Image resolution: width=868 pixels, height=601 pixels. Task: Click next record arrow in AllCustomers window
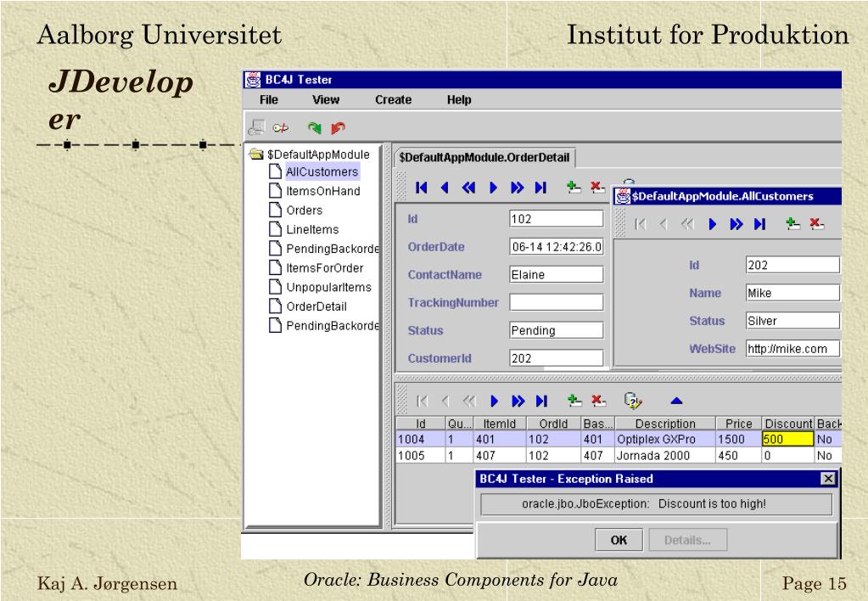tap(713, 224)
